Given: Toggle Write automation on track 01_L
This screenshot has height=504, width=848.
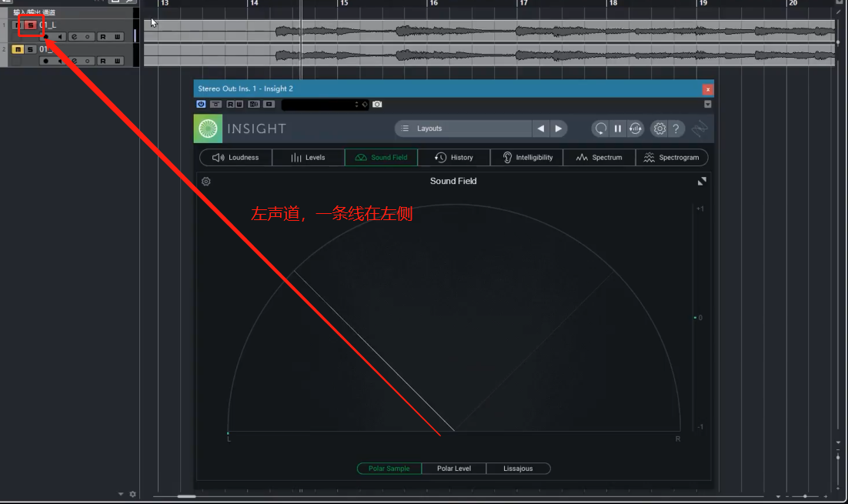Looking at the screenshot, I should (x=117, y=37).
